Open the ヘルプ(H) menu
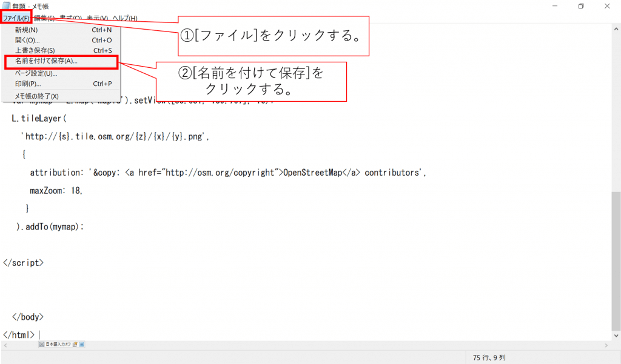The height and width of the screenshot is (364, 621). point(125,18)
